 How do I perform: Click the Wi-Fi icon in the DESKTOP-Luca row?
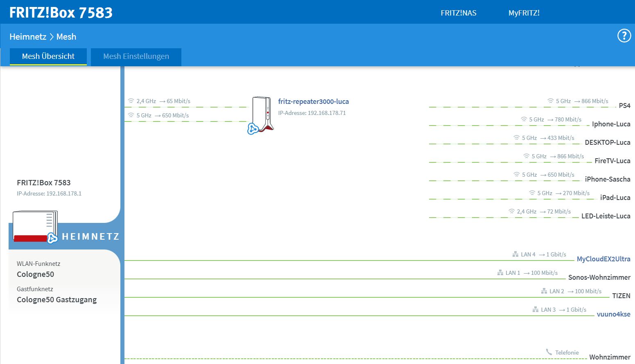(x=517, y=137)
